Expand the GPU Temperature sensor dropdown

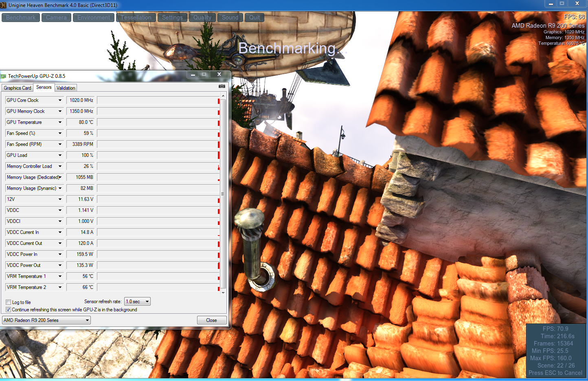[60, 122]
